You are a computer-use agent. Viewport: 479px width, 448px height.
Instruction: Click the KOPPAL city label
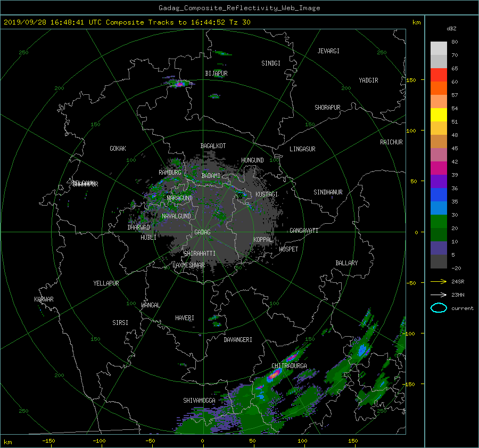click(263, 240)
